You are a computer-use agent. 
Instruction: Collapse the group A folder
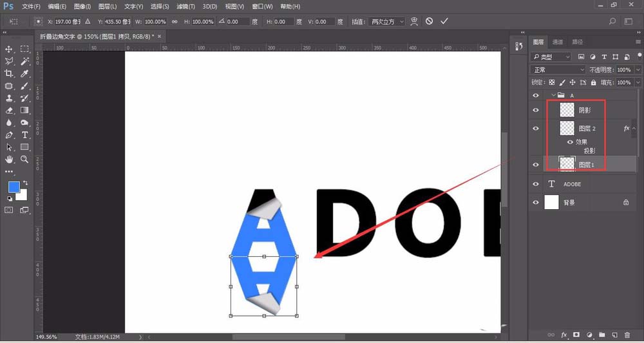coord(553,95)
